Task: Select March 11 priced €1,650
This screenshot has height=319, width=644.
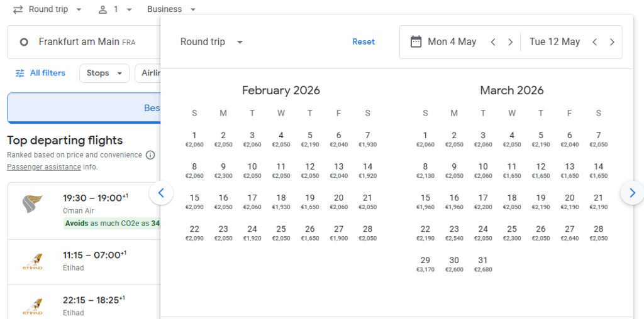Action: pyautogui.click(x=512, y=171)
